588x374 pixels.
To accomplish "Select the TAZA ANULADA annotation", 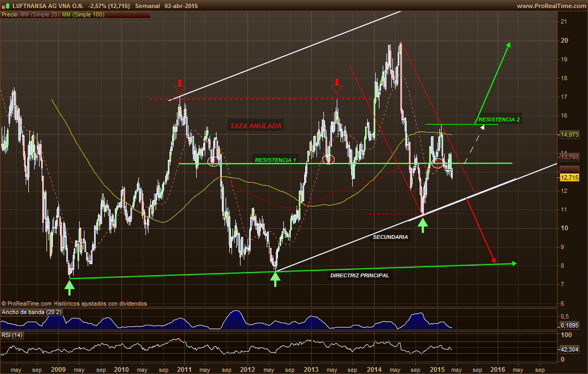I will pyautogui.click(x=256, y=126).
